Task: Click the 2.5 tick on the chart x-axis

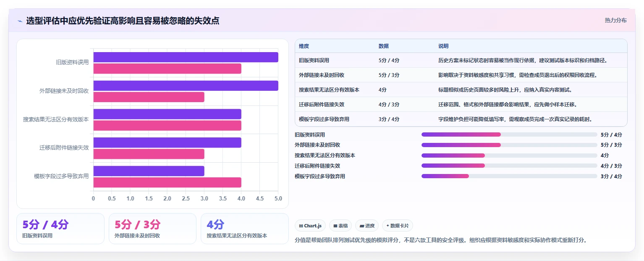Action: click(186, 198)
